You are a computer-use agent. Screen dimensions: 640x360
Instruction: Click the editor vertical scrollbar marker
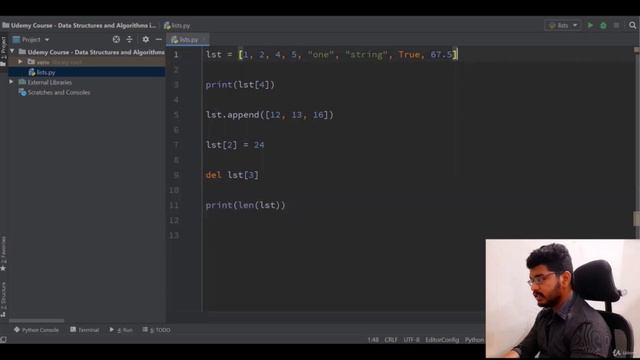(636, 218)
